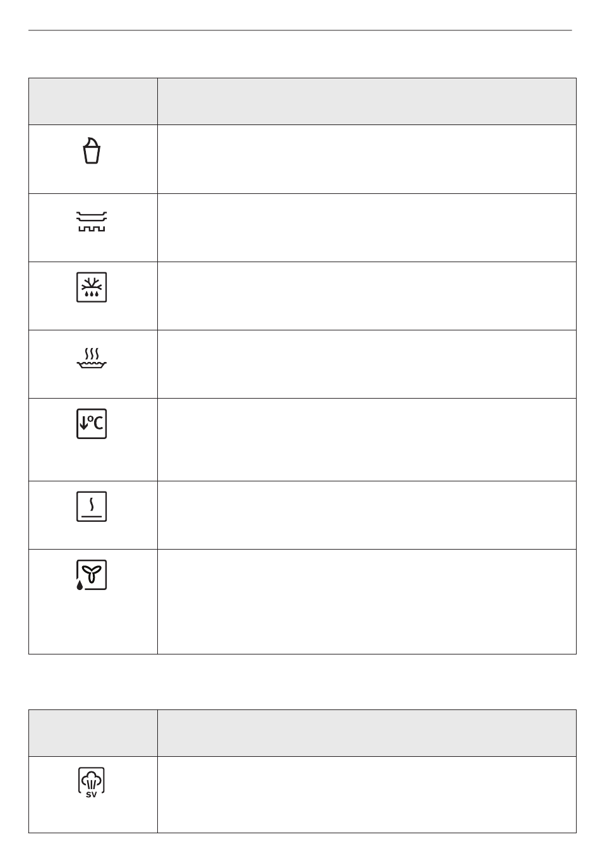This screenshot has height=868, width=600.
Task: Click the blank cell next to SV icon
Action: pos(367,795)
